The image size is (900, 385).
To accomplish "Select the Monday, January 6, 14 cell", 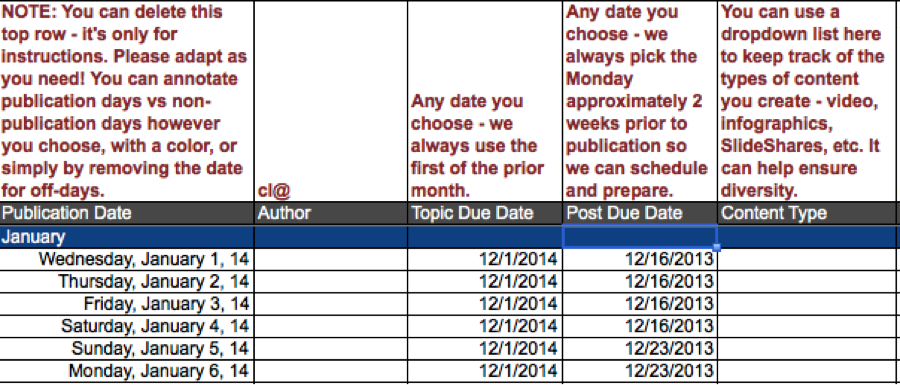I will point(127,370).
